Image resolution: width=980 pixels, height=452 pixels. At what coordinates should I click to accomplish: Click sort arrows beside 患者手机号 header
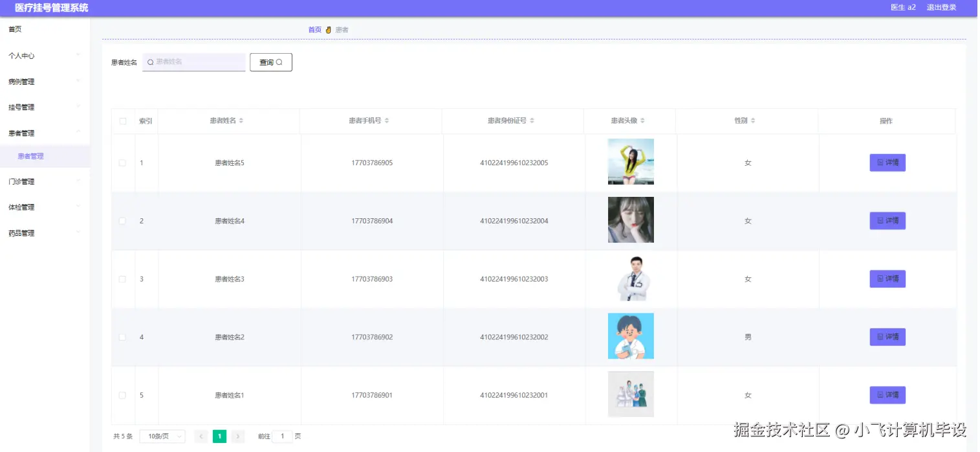387,121
